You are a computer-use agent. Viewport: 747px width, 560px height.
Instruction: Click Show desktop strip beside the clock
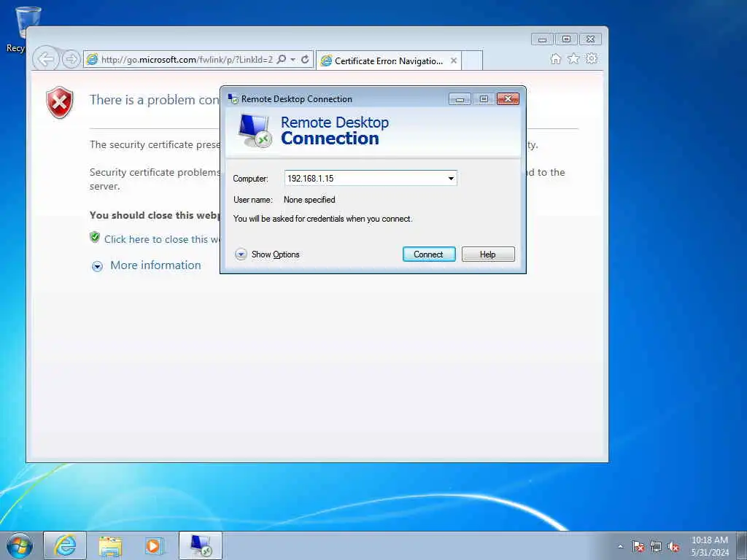click(742, 545)
